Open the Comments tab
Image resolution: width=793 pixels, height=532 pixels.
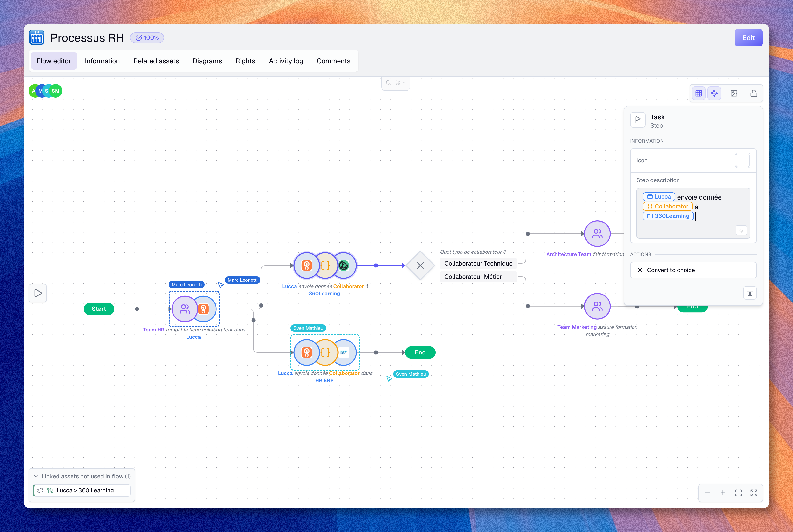click(333, 61)
